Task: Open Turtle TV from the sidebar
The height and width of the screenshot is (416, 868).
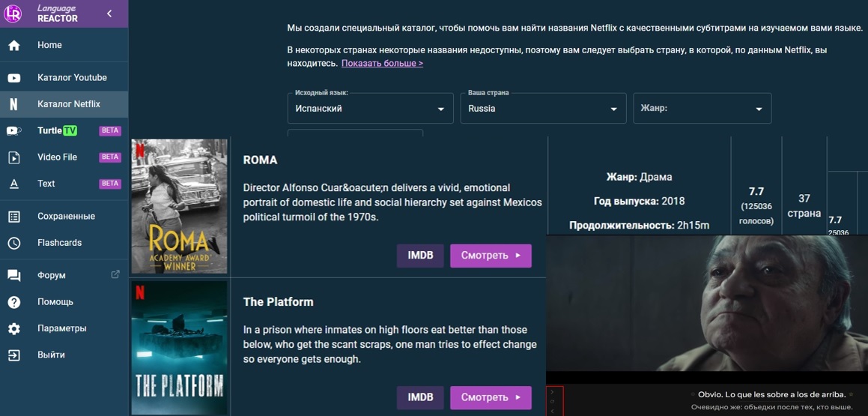Action: pos(64,130)
